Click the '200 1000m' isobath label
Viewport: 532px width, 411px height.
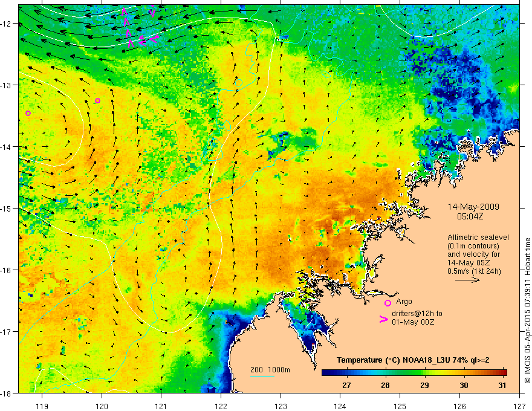tap(270, 370)
